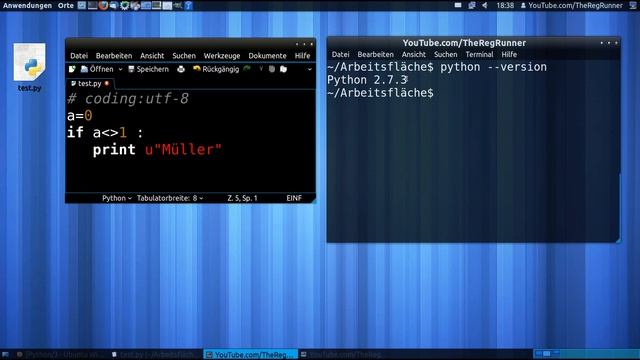Screen dimensions: 640x360
Task: Open the test.py file on the desktop
Action: [x=29, y=67]
